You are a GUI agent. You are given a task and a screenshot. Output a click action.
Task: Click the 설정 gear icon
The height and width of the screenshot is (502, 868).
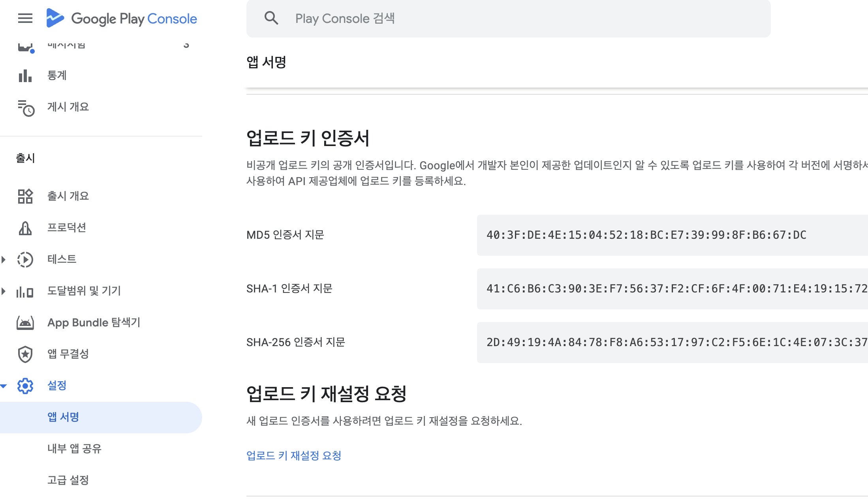point(25,386)
